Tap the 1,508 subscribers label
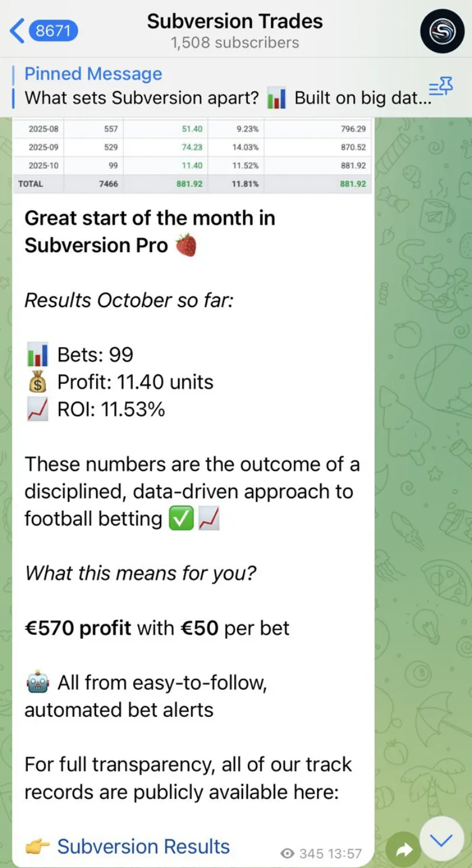Screen dimensions: 472x868 (234, 43)
